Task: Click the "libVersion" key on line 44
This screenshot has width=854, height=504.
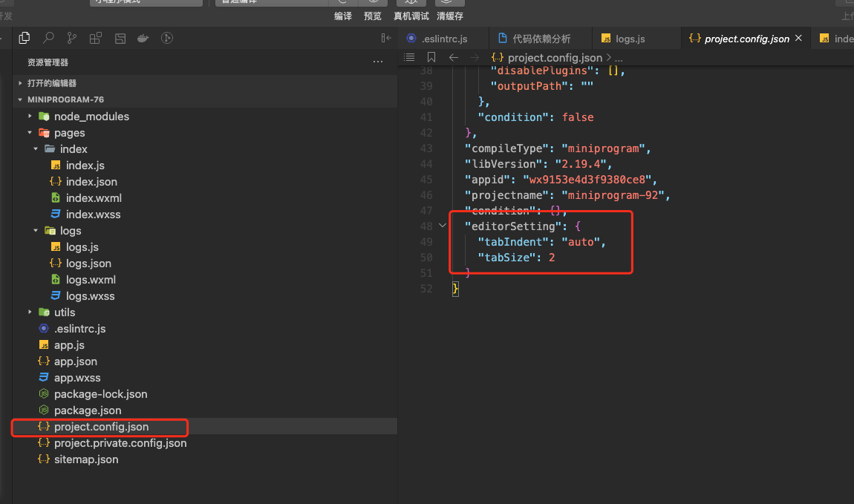Action: [x=503, y=164]
